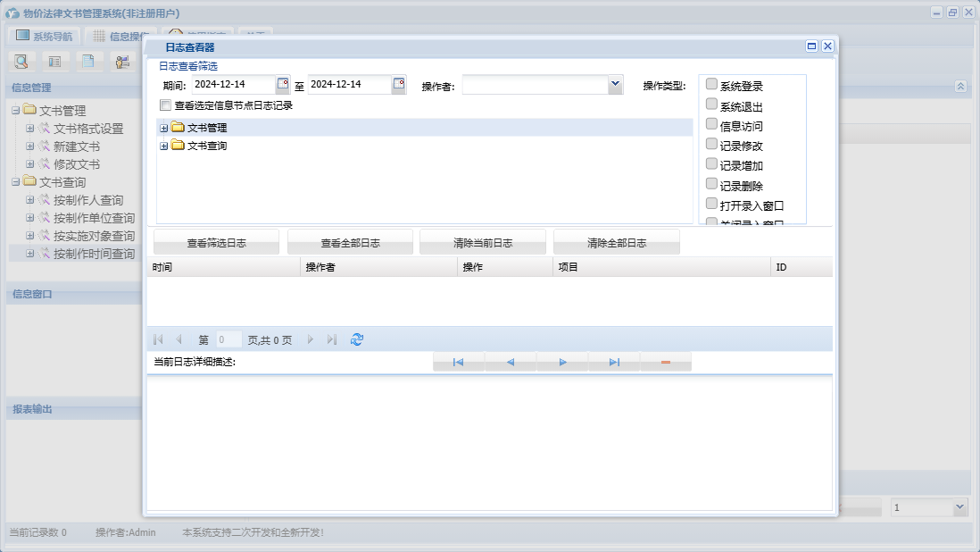Sort by the 操作者 column header
The height and width of the screenshot is (552, 980).
(x=378, y=267)
